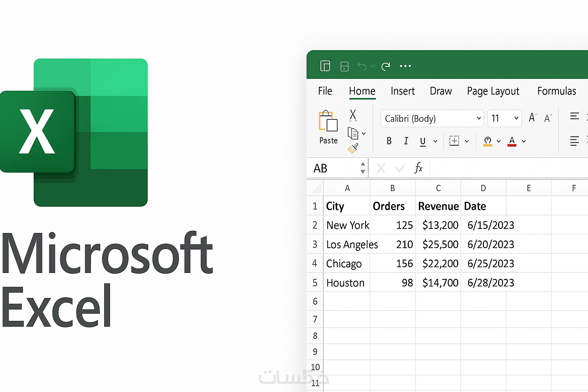The width and height of the screenshot is (588, 392).
Task: Click the Save icon in title bar
Action: point(345,66)
